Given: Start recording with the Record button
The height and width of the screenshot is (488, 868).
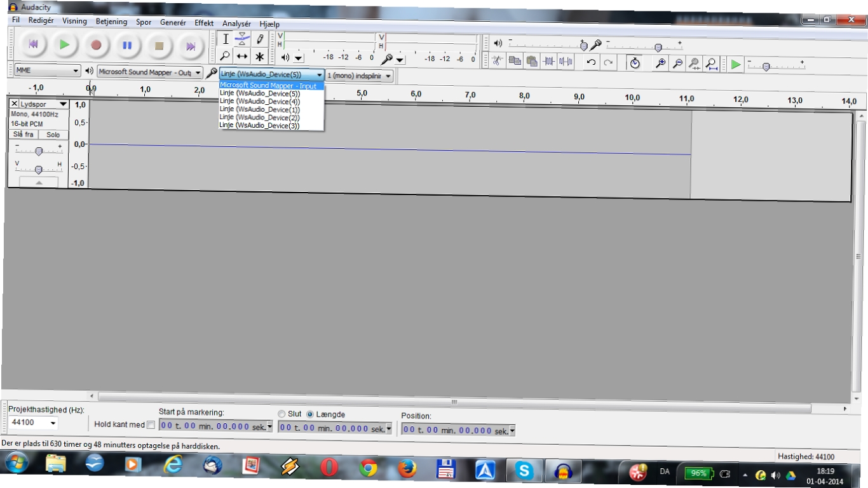Looking at the screenshot, I should [96, 45].
